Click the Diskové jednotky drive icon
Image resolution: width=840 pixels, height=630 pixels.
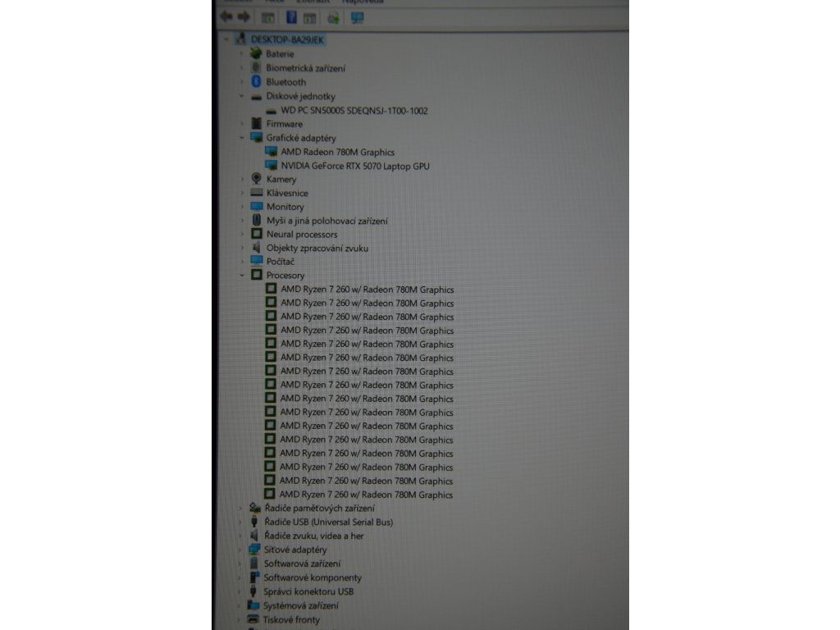[x=257, y=97]
